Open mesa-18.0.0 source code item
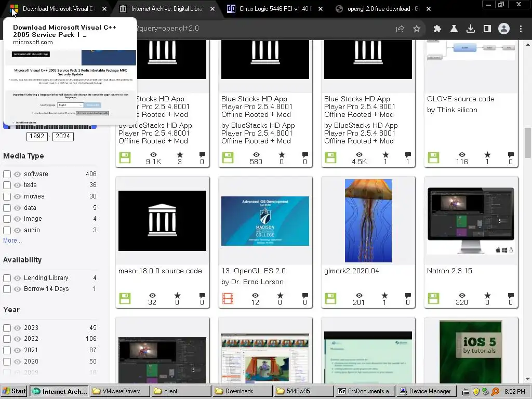Screen dimensions: 532x399 160,271
